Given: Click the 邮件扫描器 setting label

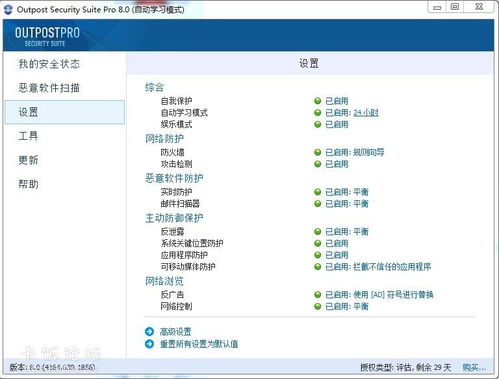Looking at the screenshot, I should coord(180,204).
